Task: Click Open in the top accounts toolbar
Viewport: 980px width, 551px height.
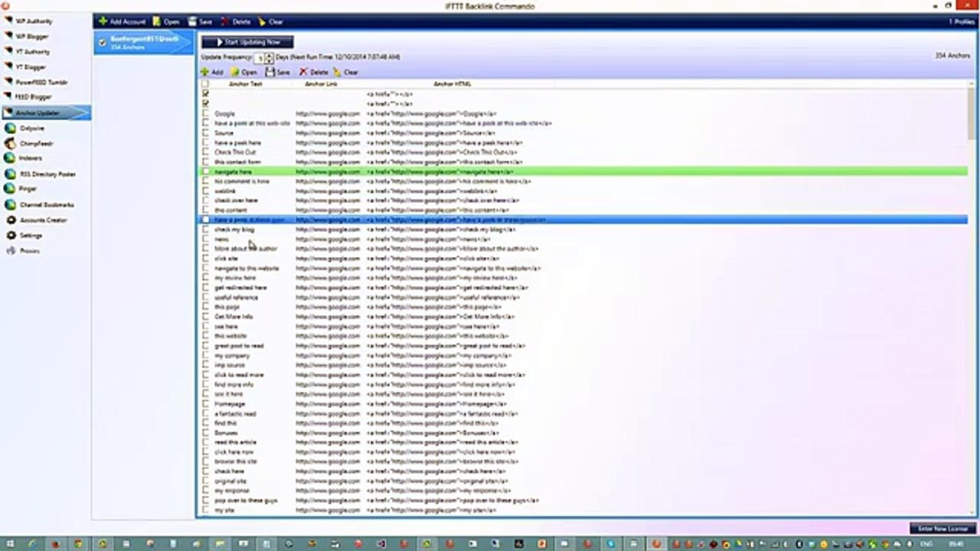Action: (166, 21)
